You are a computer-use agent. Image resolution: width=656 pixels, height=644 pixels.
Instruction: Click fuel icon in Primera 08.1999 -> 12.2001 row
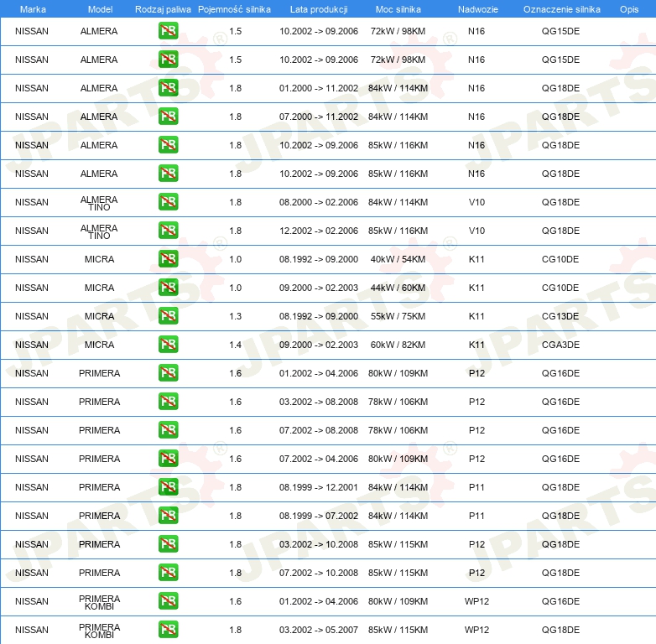tap(168, 486)
